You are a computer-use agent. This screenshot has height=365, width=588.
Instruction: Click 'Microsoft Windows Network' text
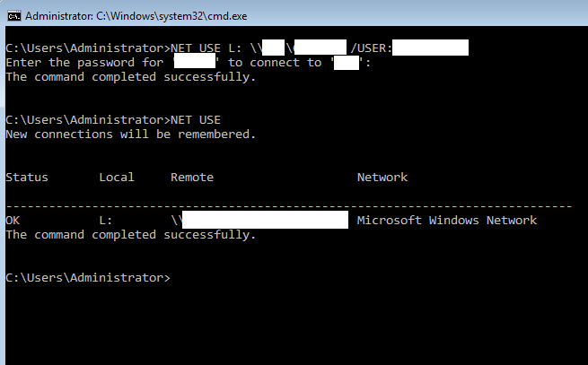pos(446,221)
